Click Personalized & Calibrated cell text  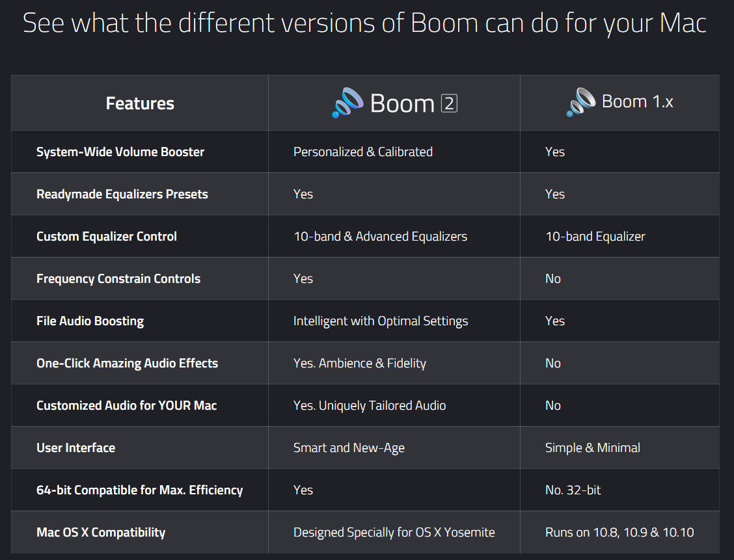(x=363, y=152)
